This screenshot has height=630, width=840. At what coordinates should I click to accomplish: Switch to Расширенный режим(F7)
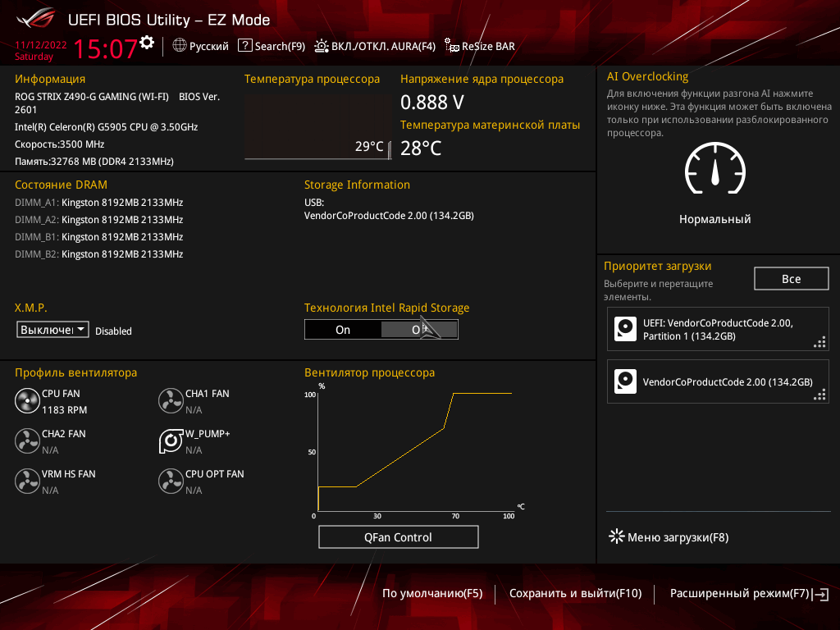(x=739, y=594)
